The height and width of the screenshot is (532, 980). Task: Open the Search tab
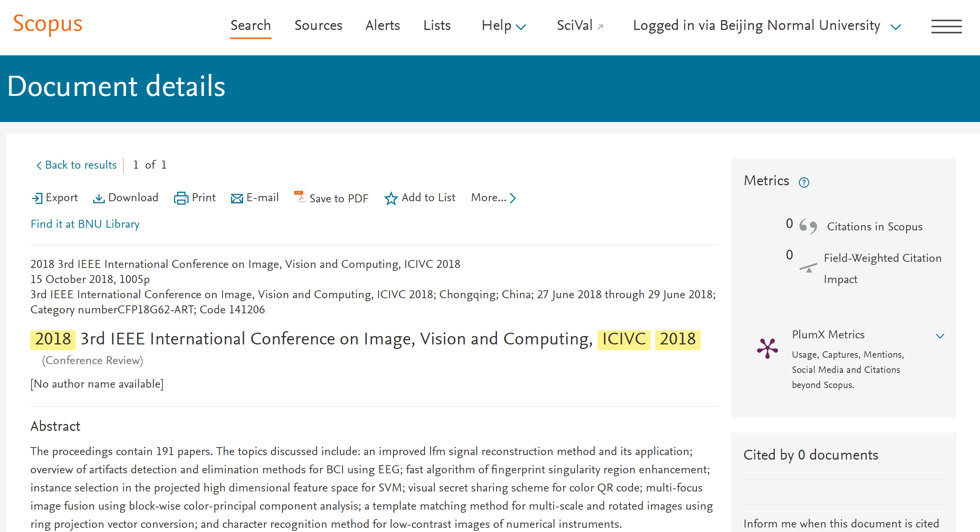click(250, 25)
